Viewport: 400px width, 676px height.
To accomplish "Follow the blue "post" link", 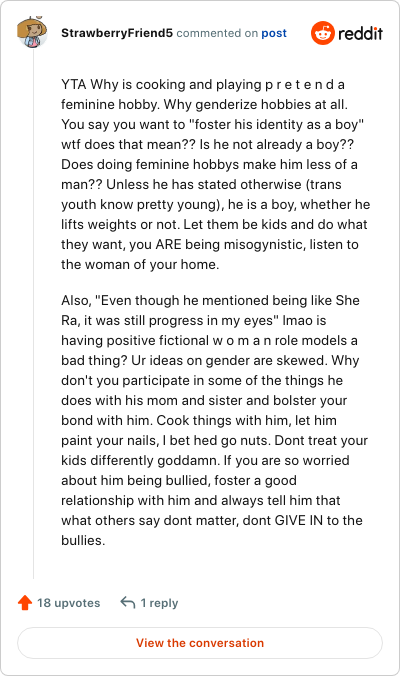I will [274, 33].
